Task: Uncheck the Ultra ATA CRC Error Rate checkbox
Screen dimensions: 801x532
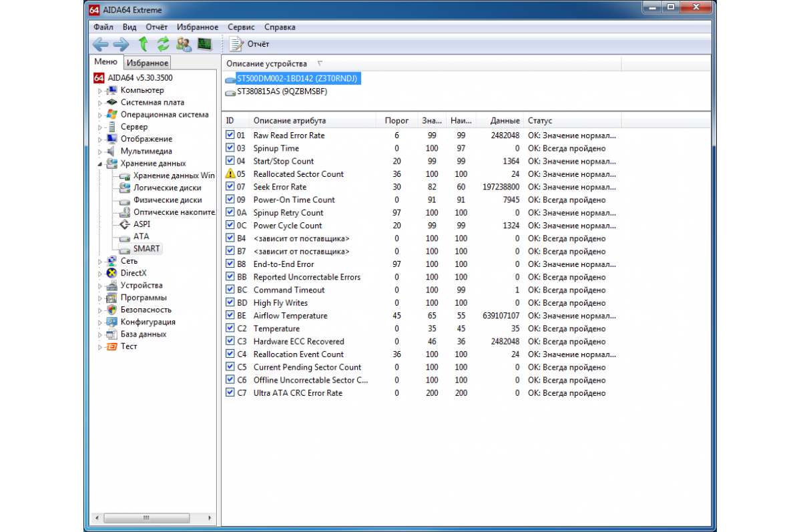Action: pyautogui.click(x=230, y=393)
